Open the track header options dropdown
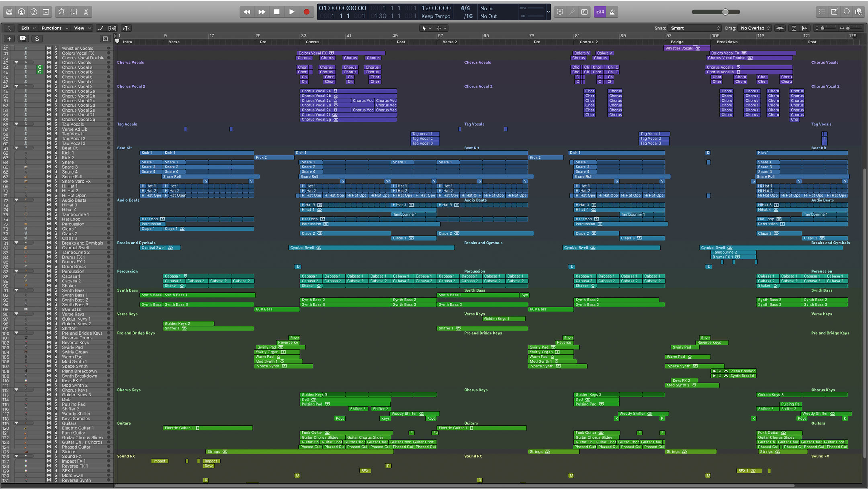This screenshot has width=868, height=490. (105, 39)
